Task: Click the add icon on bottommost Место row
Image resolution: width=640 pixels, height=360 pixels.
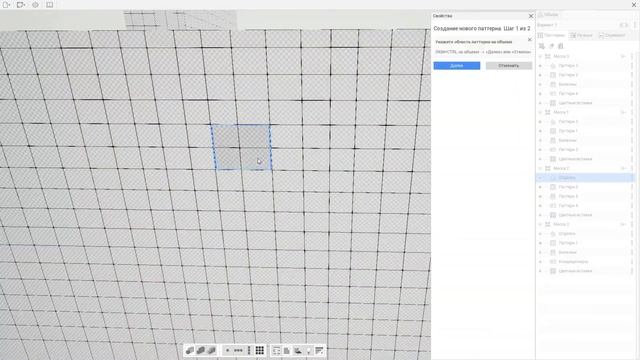Action: pyautogui.click(x=623, y=224)
